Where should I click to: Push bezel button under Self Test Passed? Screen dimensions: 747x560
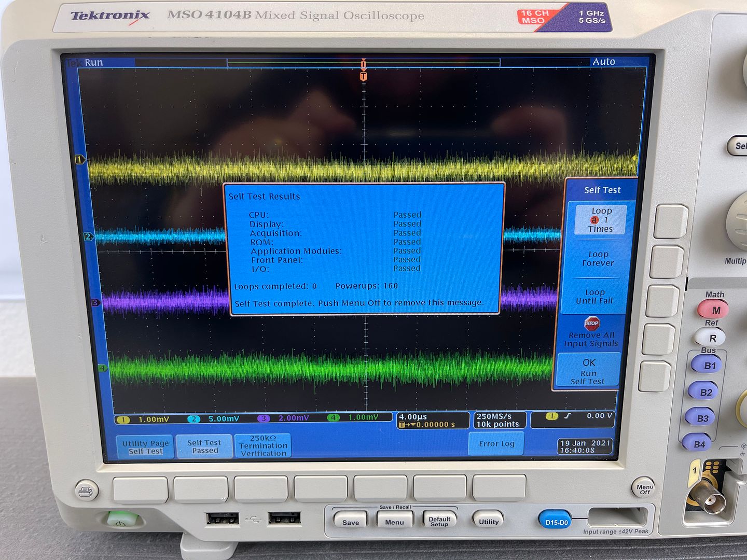tap(201, 490)
